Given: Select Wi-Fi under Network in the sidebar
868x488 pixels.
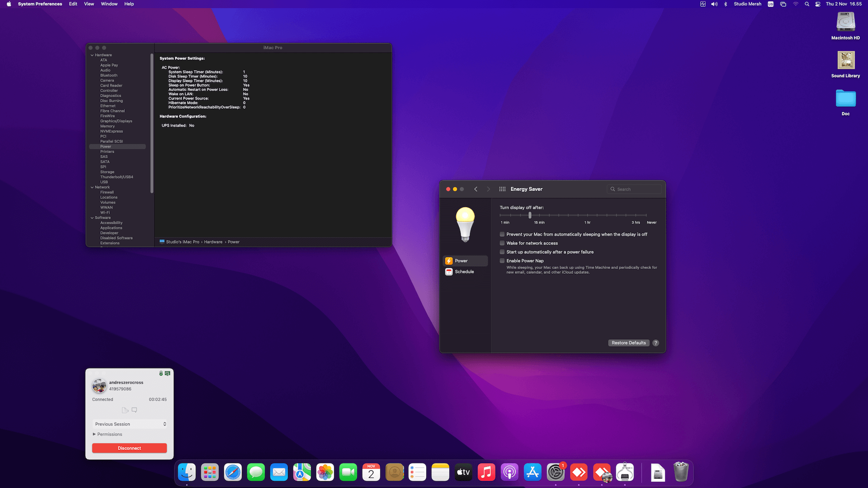Looking at the screenshot, I should coord(105,213).
